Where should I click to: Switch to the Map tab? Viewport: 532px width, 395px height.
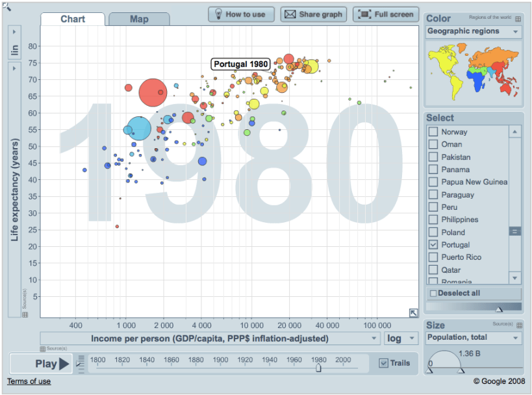[139, 19]
